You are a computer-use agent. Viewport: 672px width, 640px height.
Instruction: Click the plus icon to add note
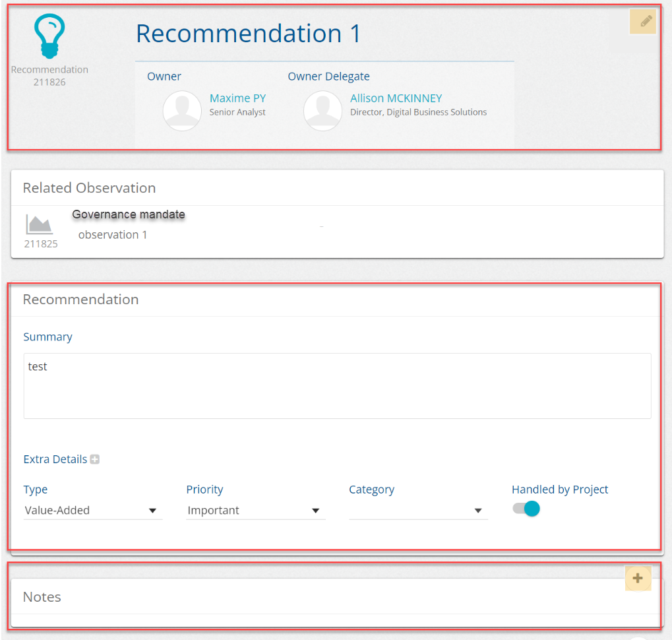point(638,579)
